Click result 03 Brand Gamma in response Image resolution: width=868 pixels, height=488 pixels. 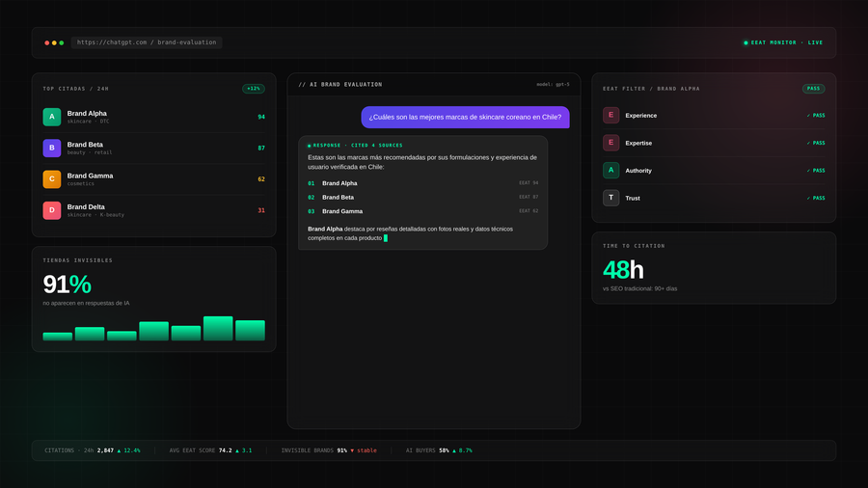pos(423,211)
